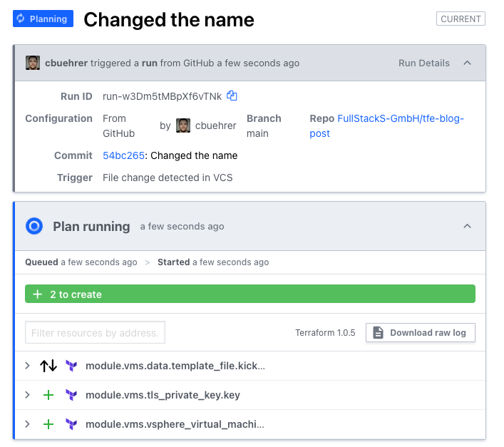This screenshot has height=447, width=504.
Task: Open the FullStackS-GmbH/tfe-blog-post repo link
Action: coord(386,126)
